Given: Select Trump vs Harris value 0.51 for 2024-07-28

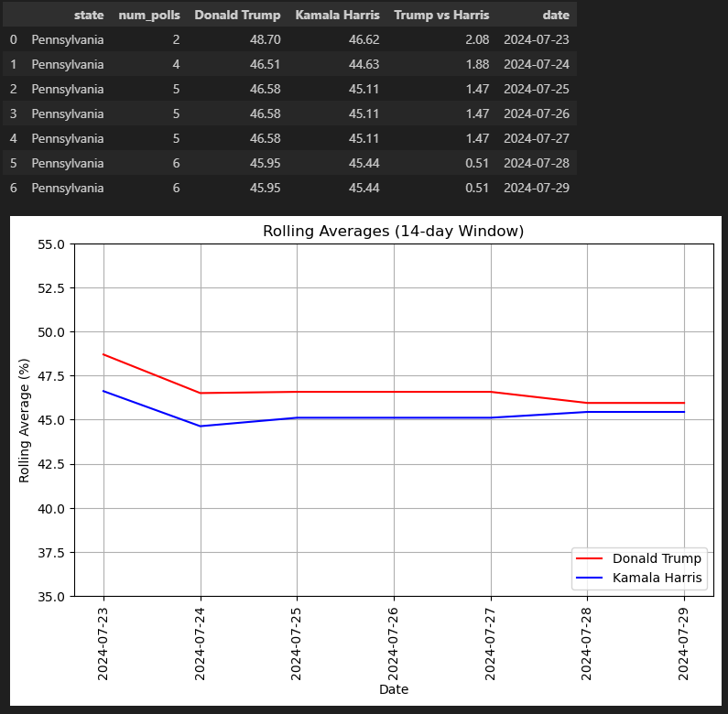Looking at the screenshot, I should [x=477, y=163].
